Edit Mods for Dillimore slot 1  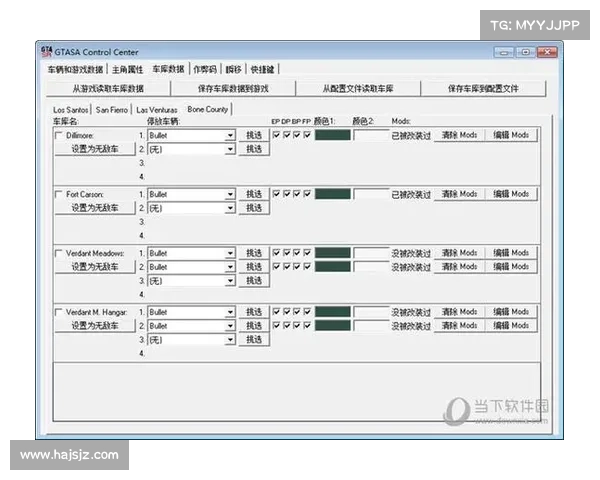coord(511,135)
